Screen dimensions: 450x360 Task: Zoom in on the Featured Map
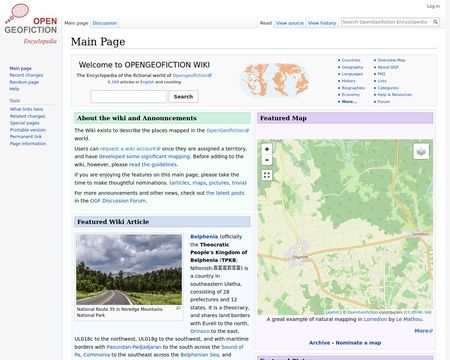click(267, 149)
